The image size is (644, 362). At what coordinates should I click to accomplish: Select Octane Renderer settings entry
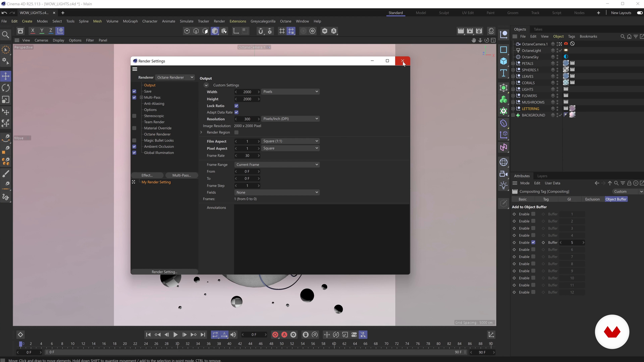pos(157,134)
